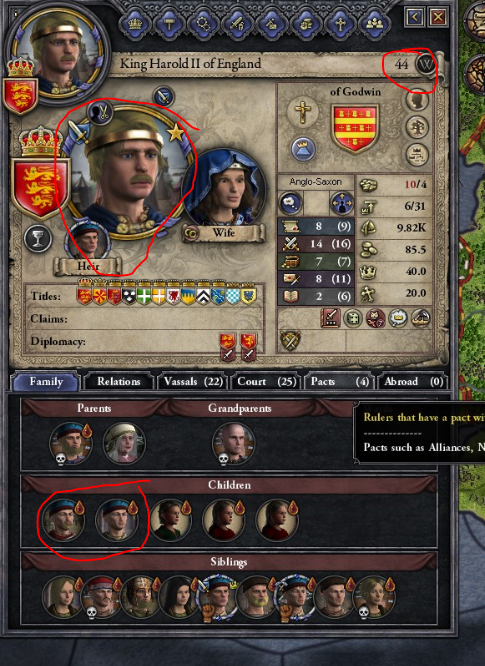Click the focus arrows icon under Anglo-Saxon
This screenshot has width=485, height=666.
[x=342, y=203]
